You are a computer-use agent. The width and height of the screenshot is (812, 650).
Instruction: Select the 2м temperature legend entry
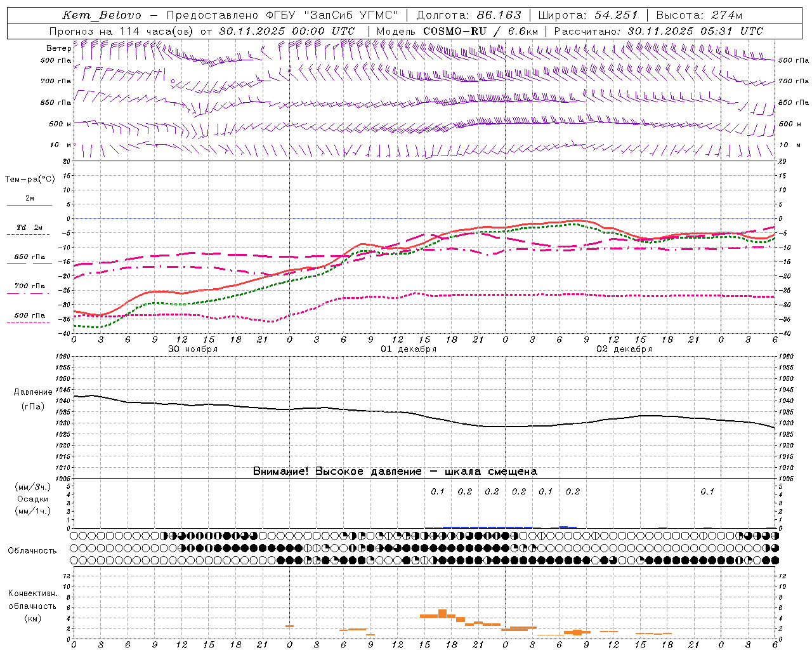click(x=30, y=199)
